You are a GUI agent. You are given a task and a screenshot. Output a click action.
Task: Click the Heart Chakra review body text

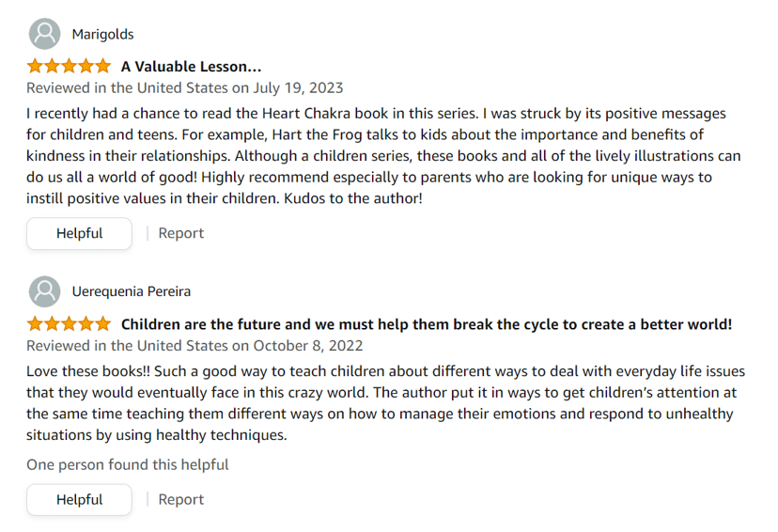[383, 156]
